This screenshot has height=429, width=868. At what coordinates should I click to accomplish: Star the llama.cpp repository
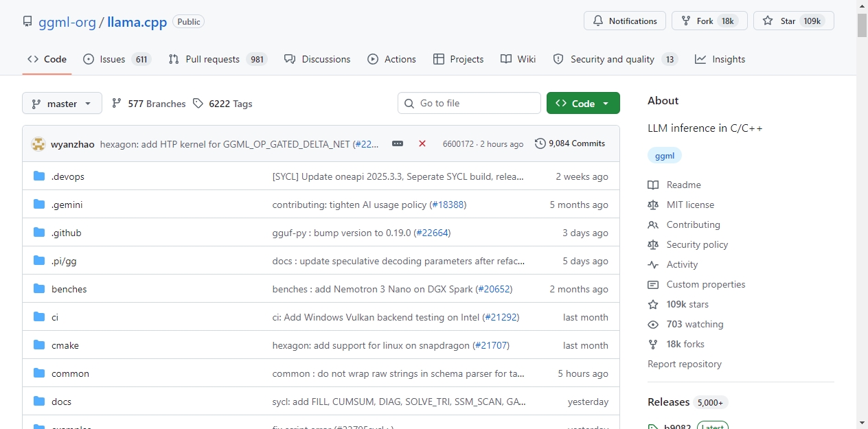click(794, 21)
